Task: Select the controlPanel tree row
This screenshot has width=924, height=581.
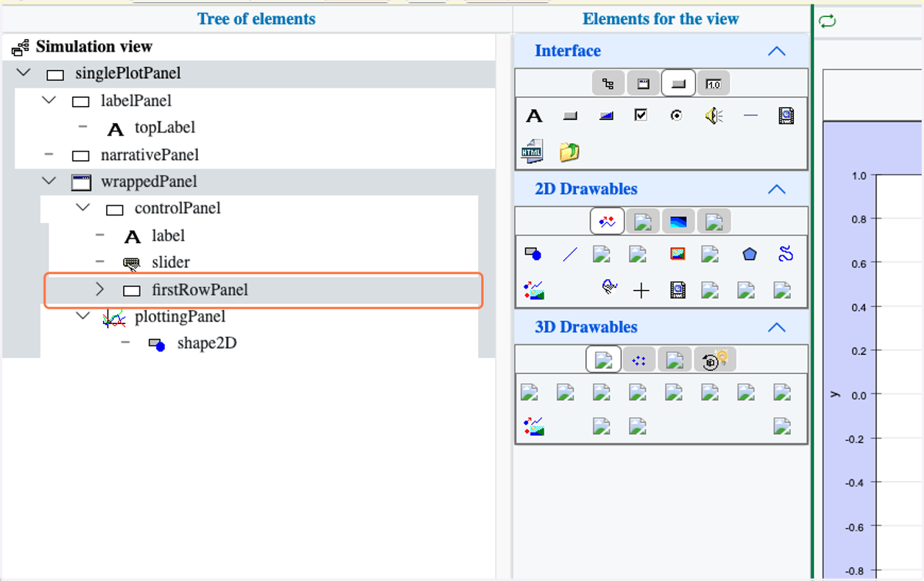Action: pyautogui.click(x=178, y=209)
